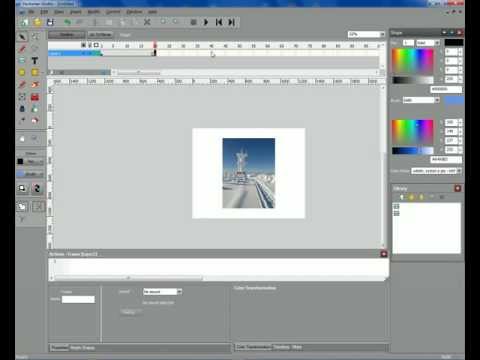
Task: Open the Help menu
Action: click(x=152, y=12)
